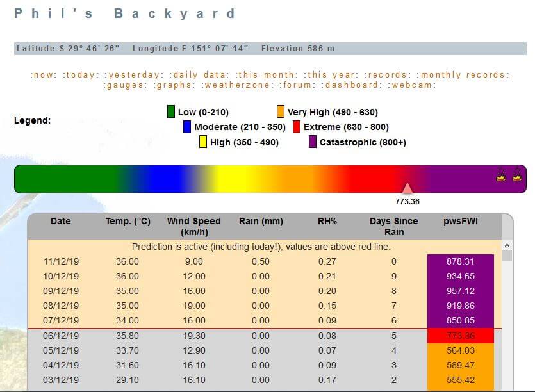
Task: Click the pink triangle marker at 773.36
Action: pyautogui.click(x=407, y=188)
